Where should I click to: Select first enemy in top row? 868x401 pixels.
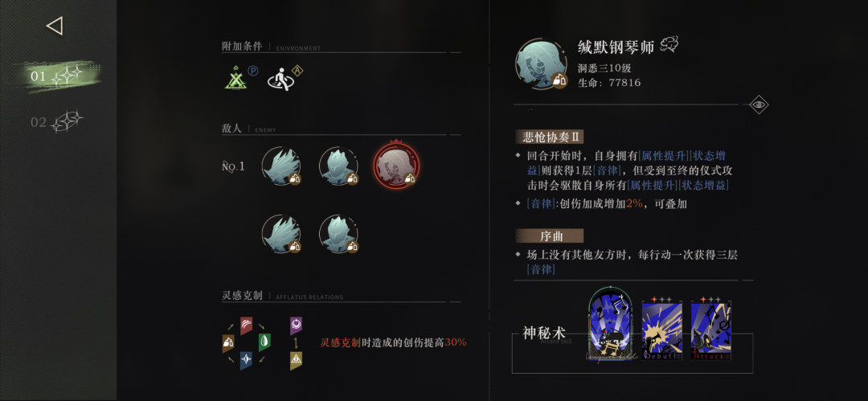coord(282,166)
